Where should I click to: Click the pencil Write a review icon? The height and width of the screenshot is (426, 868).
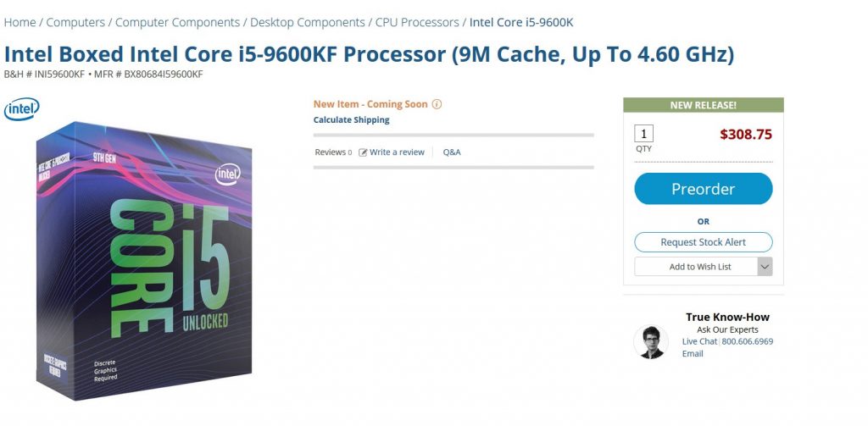363,152
